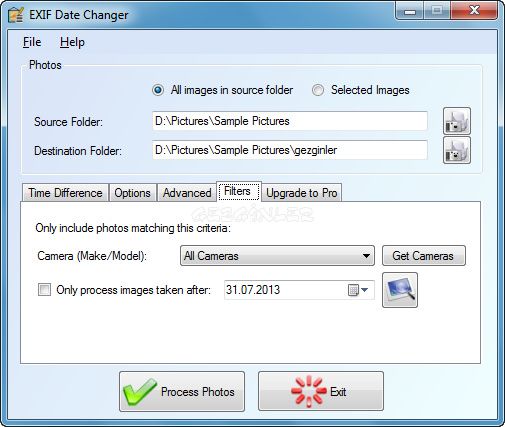Open the File menu
The height and width of the screenshot is (427, 505).
pyautogui.click(x=32, y=42)
